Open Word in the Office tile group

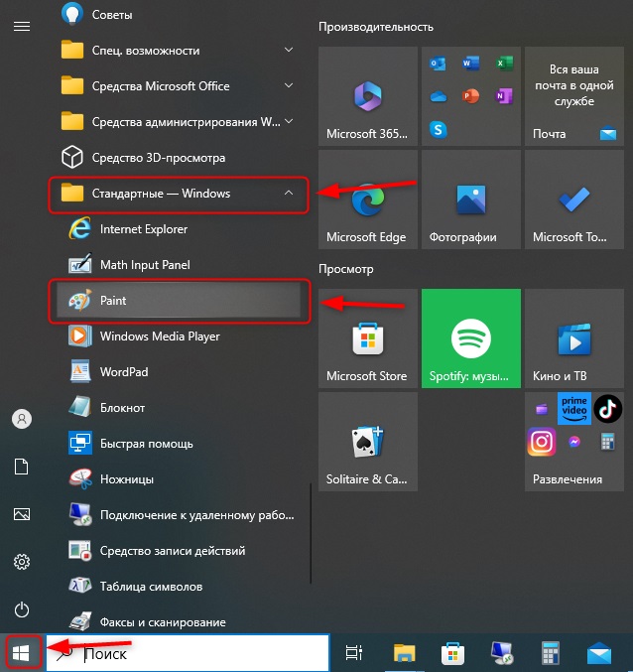click(470, 64)
